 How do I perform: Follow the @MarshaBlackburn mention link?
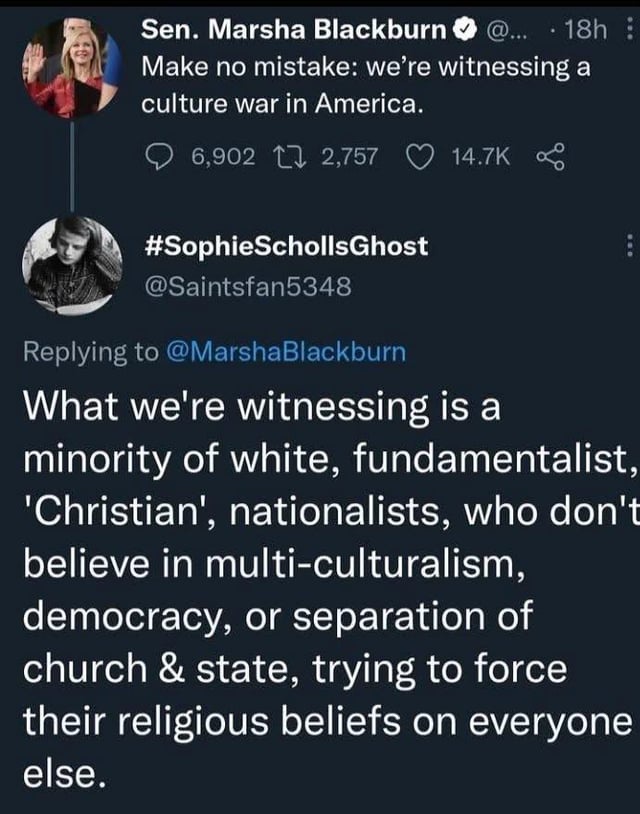tap(284, 352)
